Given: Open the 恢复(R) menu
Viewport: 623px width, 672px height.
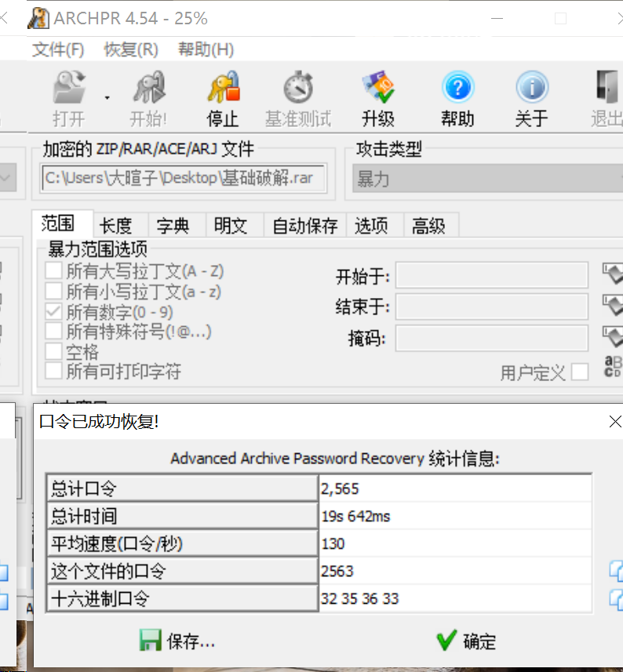Looking at the screenshot, I should point(131,49).
